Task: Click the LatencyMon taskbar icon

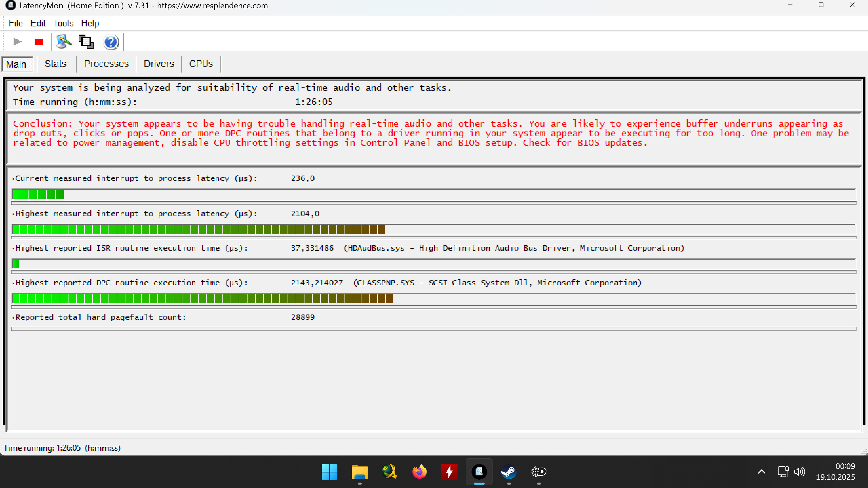Action: [x=479, y=472]
